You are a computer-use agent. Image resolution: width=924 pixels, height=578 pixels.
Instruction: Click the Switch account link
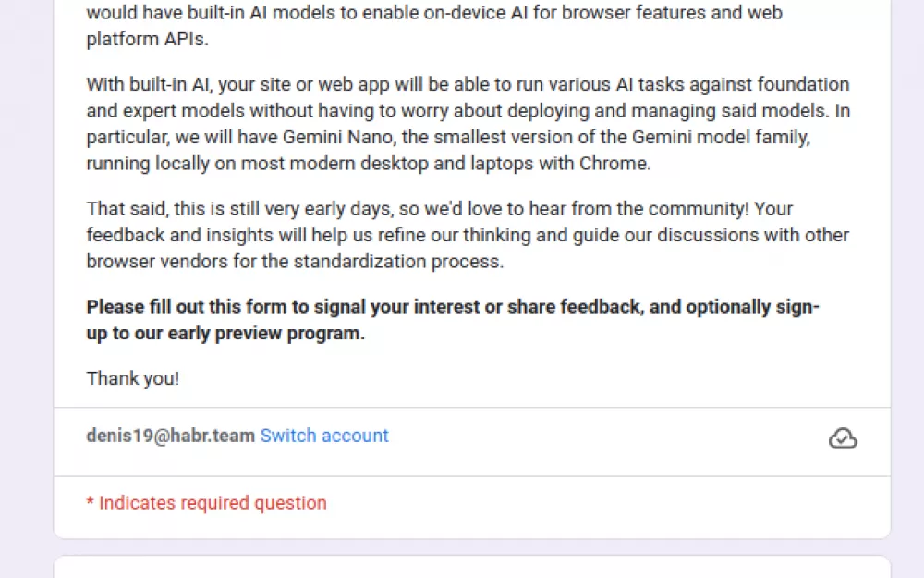tap(324, 436)
